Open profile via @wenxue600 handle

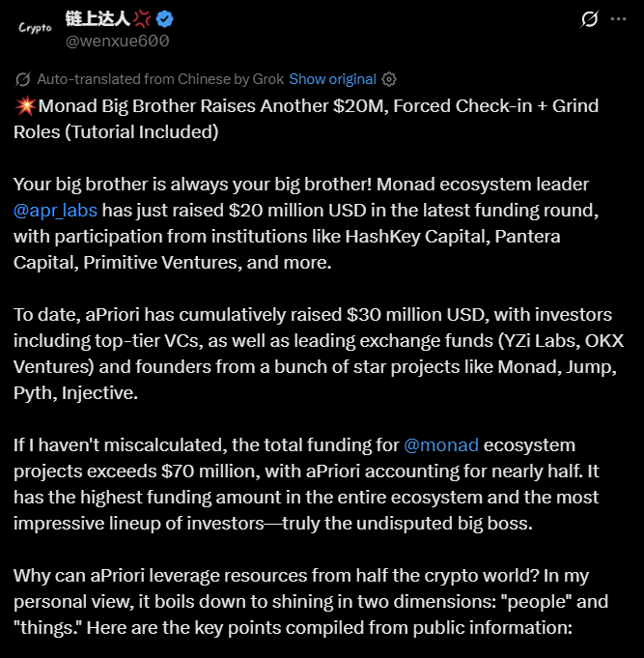pyautogui.click(x=117, y=41)
